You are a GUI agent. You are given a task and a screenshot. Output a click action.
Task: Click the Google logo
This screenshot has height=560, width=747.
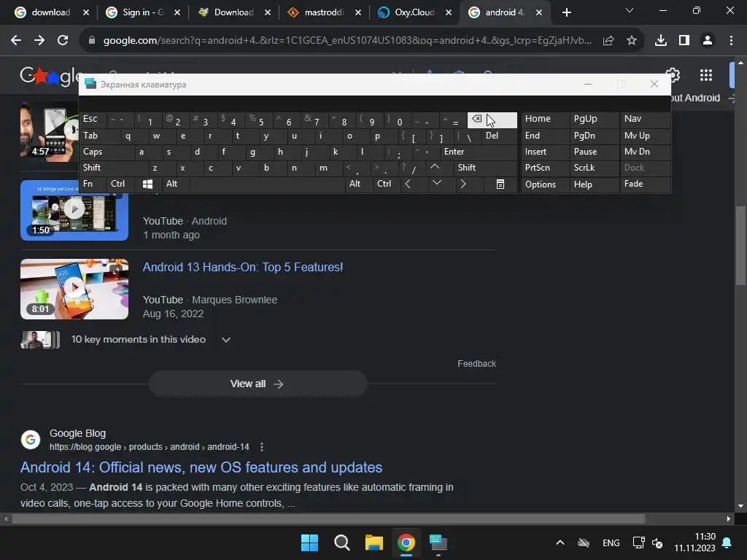point(50,75)
